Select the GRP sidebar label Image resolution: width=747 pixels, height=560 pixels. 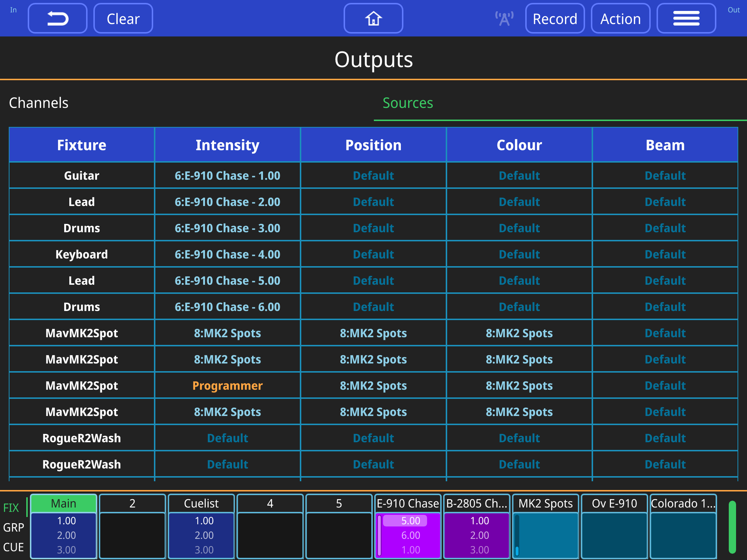tap(13, 527)
